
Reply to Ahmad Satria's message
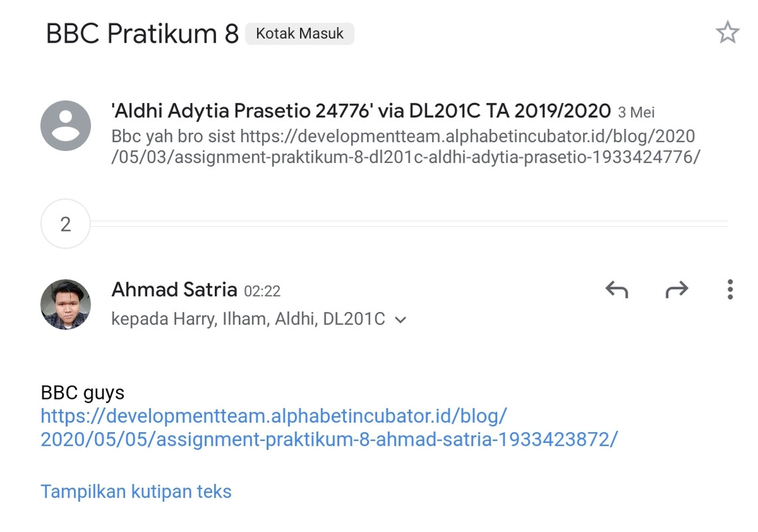click(617, 290)
